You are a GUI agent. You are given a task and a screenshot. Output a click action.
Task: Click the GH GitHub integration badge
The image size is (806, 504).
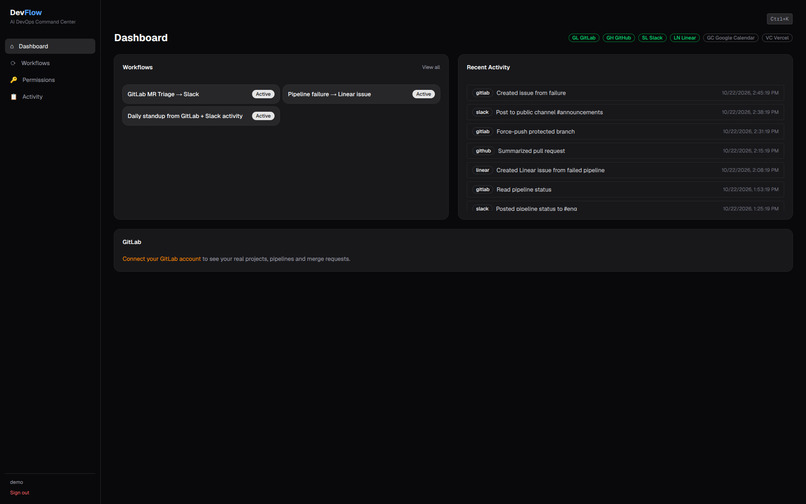pos(618,38)
